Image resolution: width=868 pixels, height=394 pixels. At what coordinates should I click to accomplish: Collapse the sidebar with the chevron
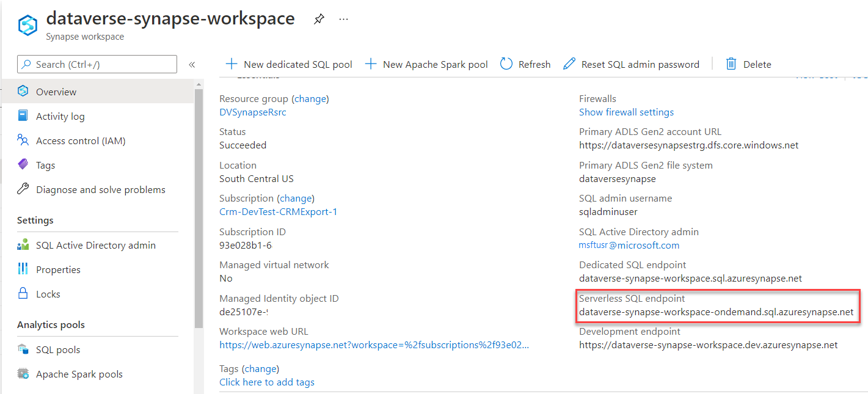point(192,64)
